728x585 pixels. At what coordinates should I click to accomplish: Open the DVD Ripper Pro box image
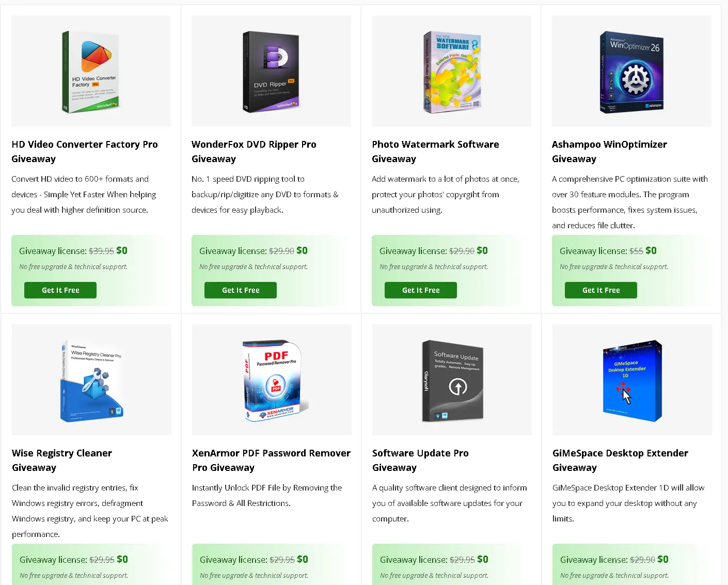(x=271, y=71)
